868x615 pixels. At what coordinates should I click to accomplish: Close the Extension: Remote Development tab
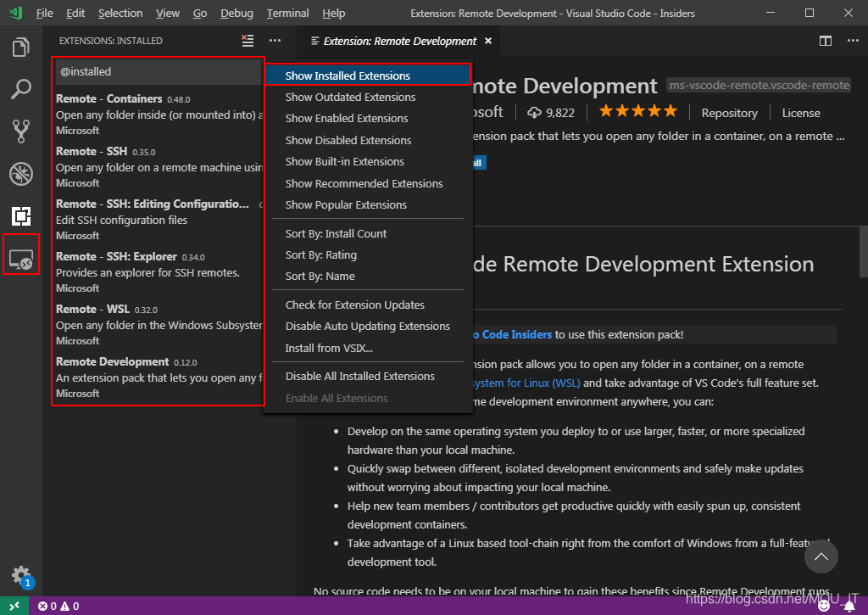488,41
